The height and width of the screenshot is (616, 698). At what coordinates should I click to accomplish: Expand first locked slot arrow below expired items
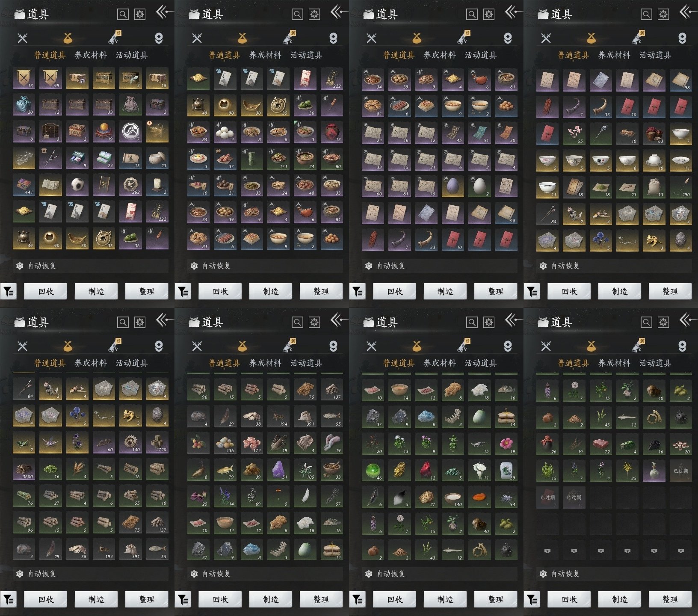pyautogui.click(x=547, y=551)
